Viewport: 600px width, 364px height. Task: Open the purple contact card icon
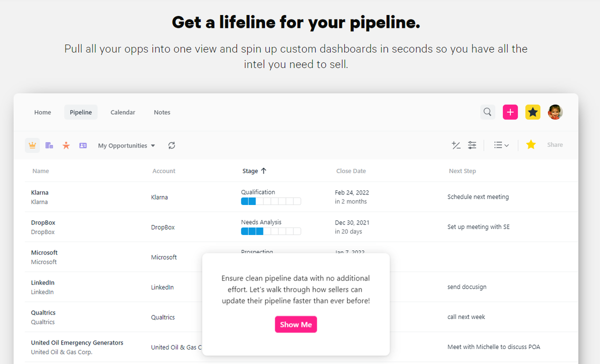(83, 145)
